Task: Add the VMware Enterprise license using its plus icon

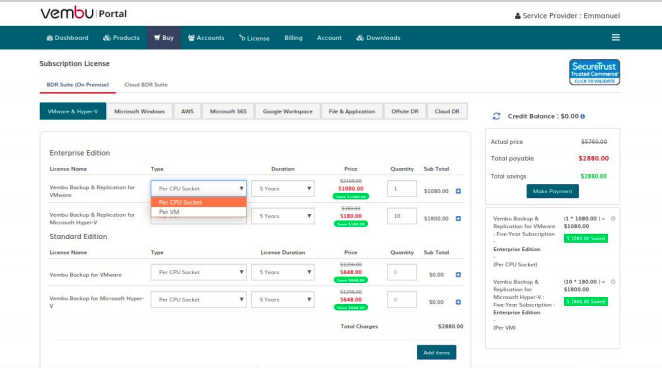Action: click(458, 191)
